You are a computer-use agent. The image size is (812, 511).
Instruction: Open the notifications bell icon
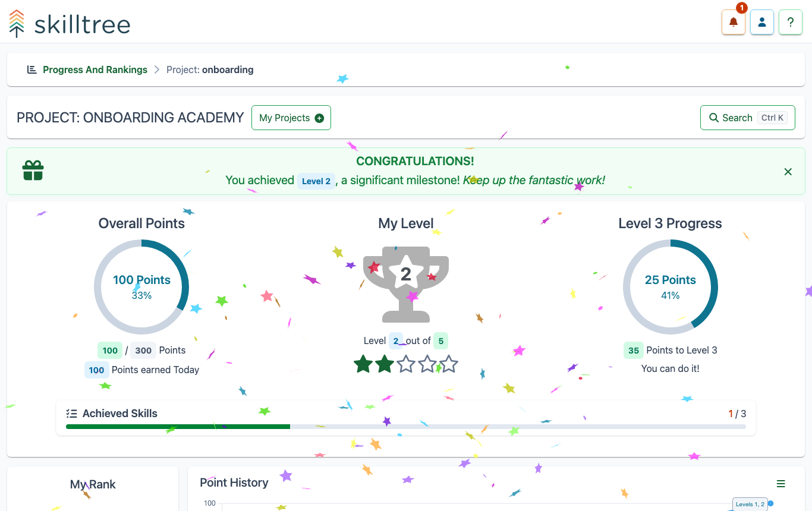(x=733, y=23)
